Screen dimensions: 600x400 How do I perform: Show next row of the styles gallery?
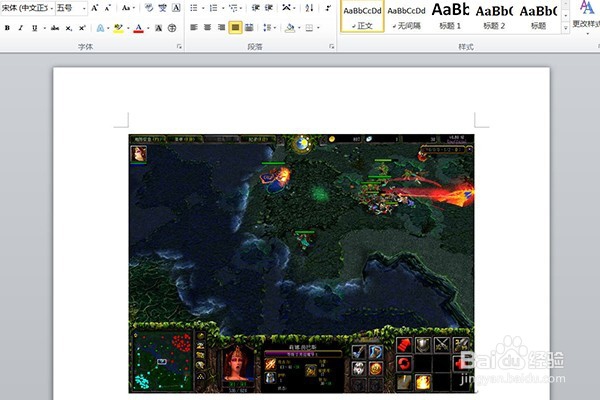click(565, 15)
